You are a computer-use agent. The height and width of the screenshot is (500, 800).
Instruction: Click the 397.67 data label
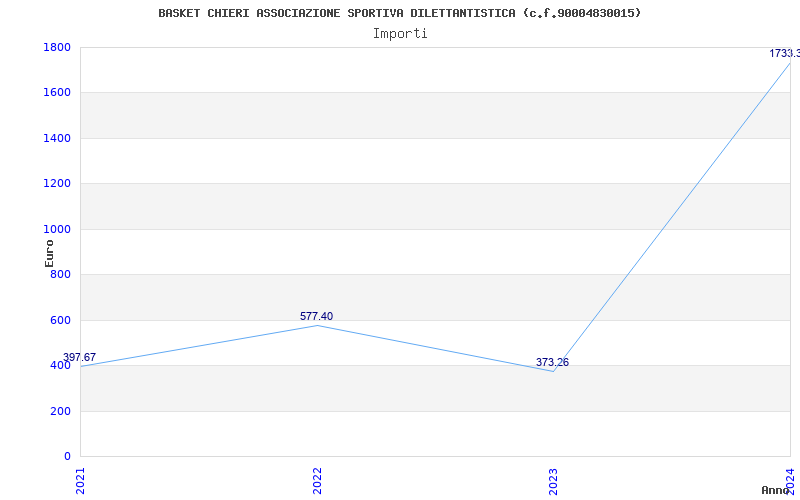(x=80, y=357)
